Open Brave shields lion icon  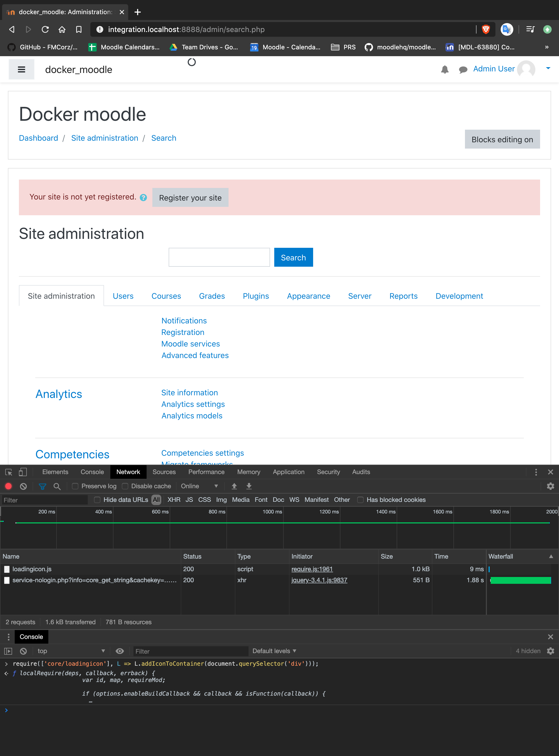pos(486,29)
